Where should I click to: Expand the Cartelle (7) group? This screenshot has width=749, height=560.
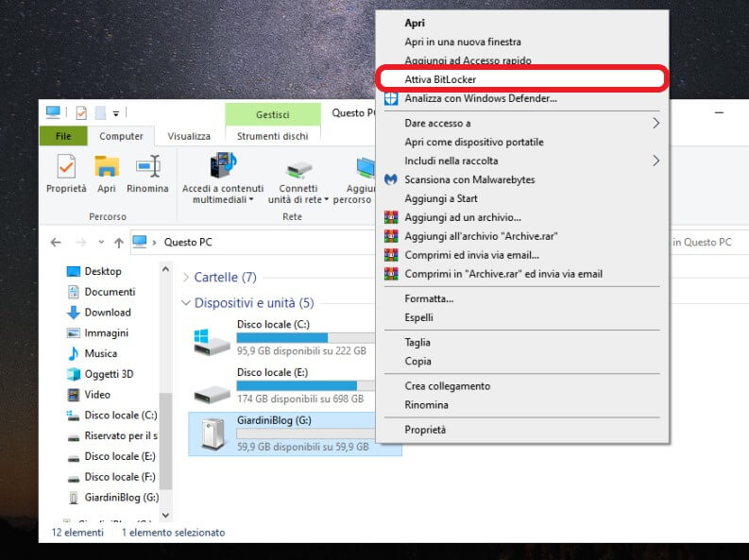(186, 278)
